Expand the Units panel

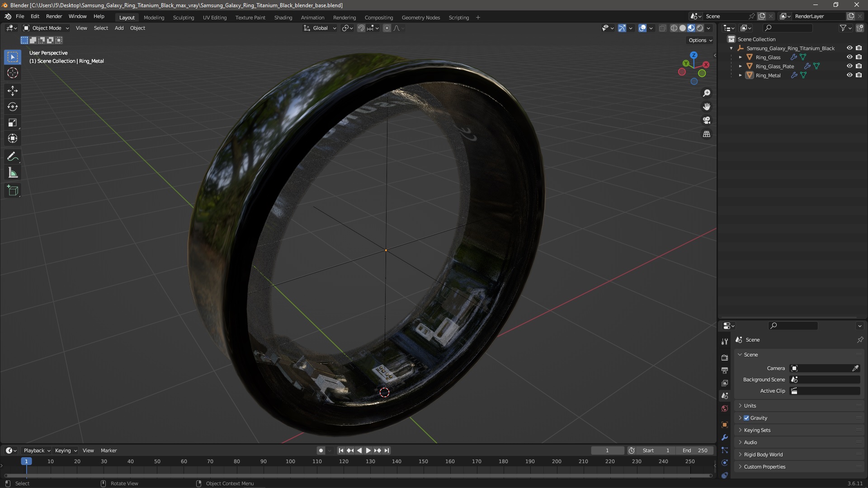coord(750,406)
